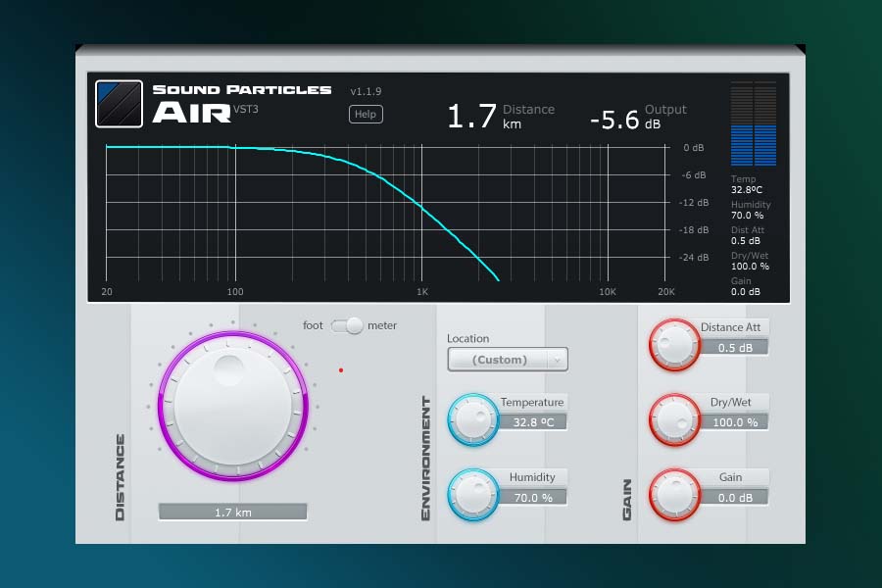The image size is (882, 588).
Task: Click the Dry/Wet 100.0 % readout in display
Action: coord(750,261)
